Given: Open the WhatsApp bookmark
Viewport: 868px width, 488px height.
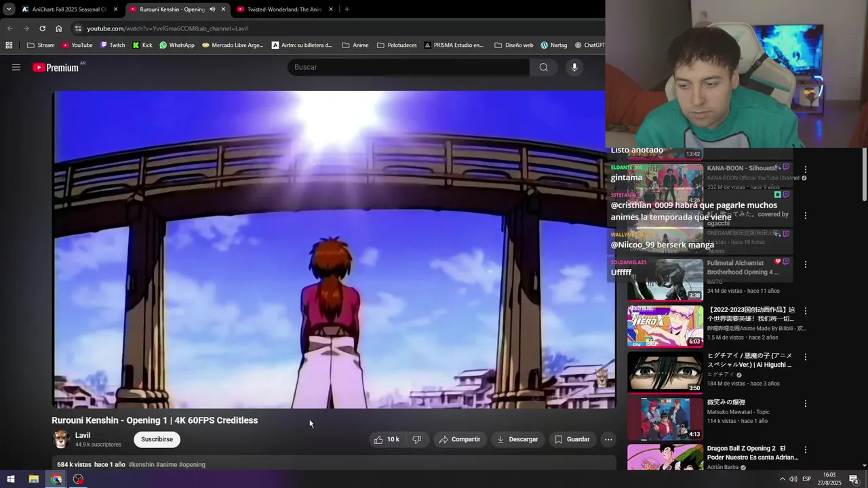Looking at the screenshot, I should tap(177, 45).
